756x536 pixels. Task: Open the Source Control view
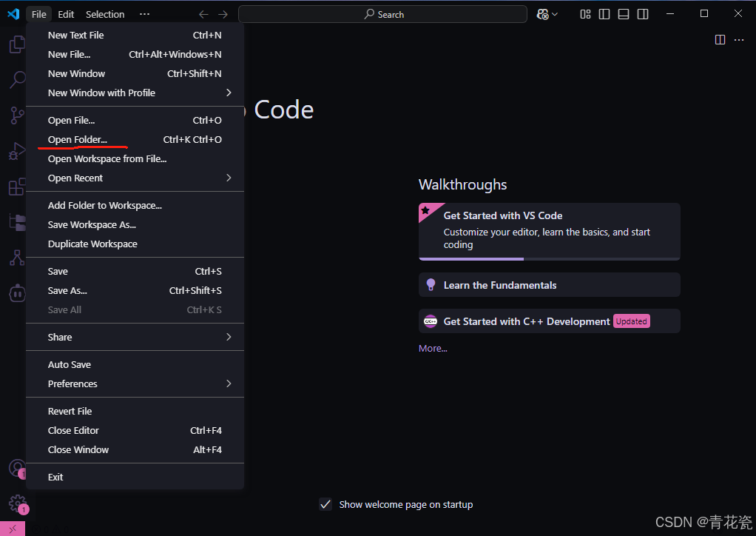(17, 115)
